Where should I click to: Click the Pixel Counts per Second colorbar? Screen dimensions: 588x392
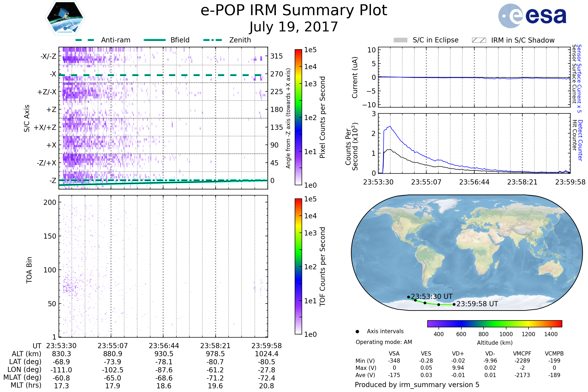[298, 117]
